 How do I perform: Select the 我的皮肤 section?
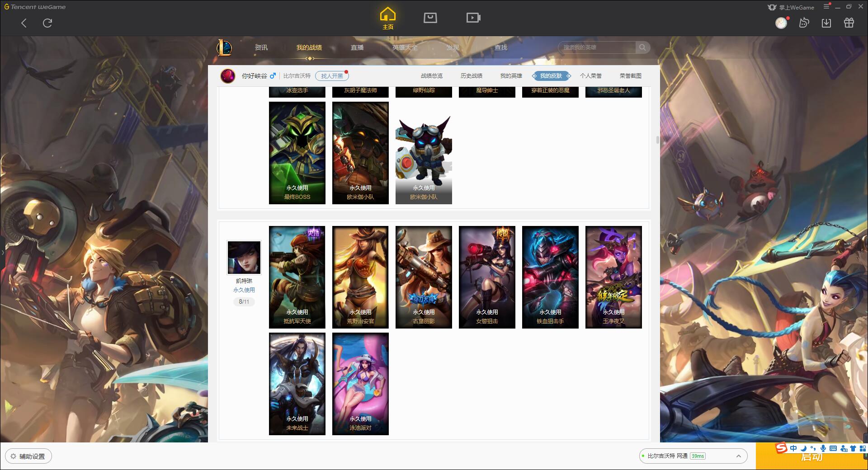coord(551,76)
